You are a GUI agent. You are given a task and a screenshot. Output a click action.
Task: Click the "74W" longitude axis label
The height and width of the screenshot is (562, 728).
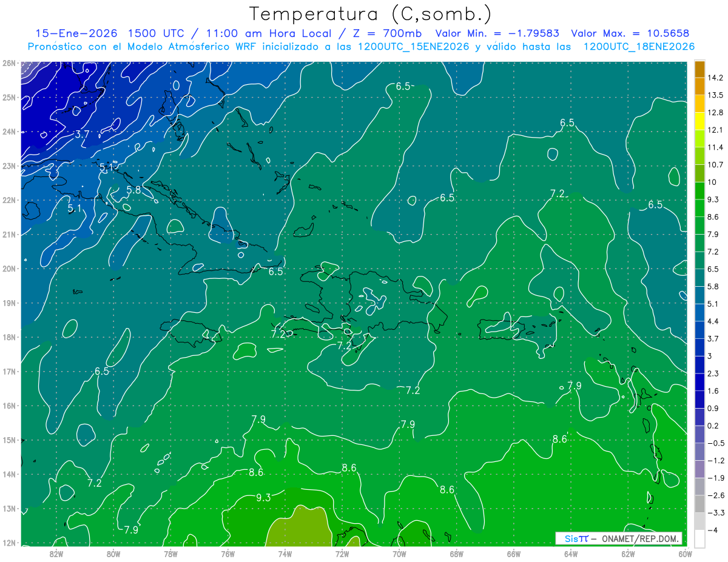click(x=285, y=554)
